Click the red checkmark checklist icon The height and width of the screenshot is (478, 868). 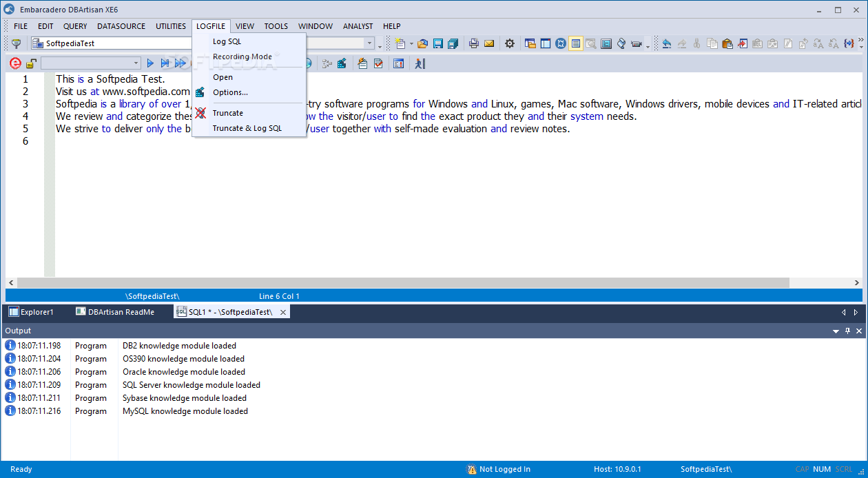click(x=378, y=63)
